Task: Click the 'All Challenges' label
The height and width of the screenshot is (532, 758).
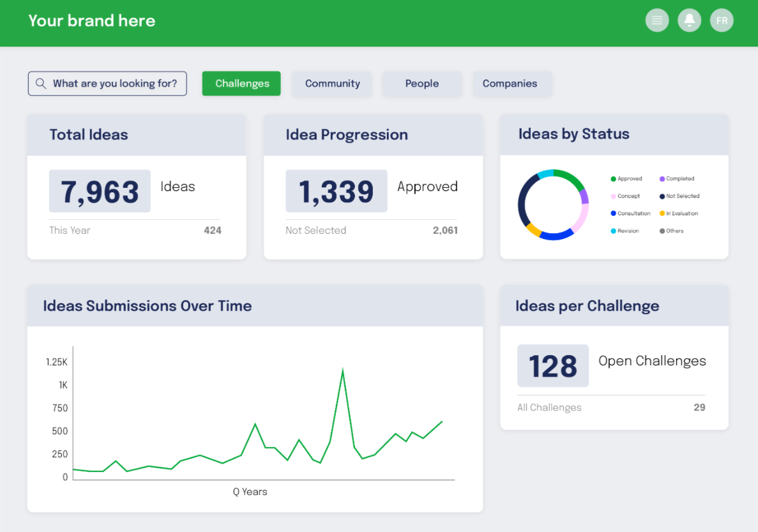Action: pyautogui.click(x=549, y=407)
